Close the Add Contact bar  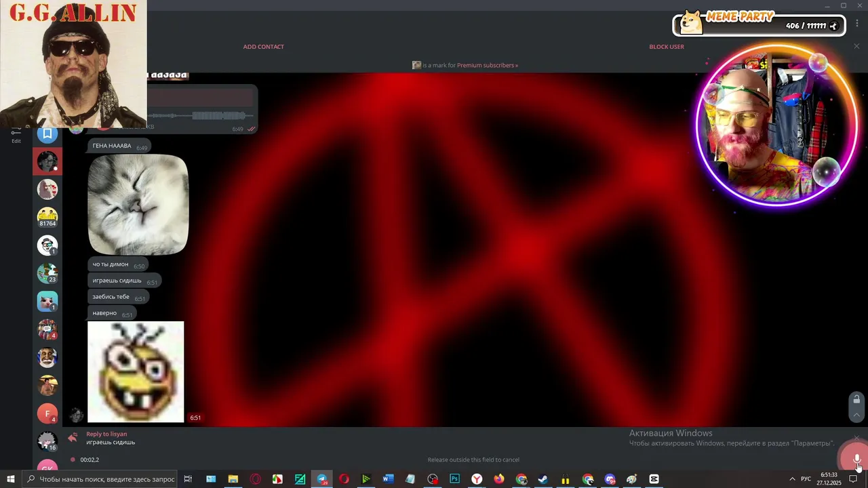click(x=856, y=46)
